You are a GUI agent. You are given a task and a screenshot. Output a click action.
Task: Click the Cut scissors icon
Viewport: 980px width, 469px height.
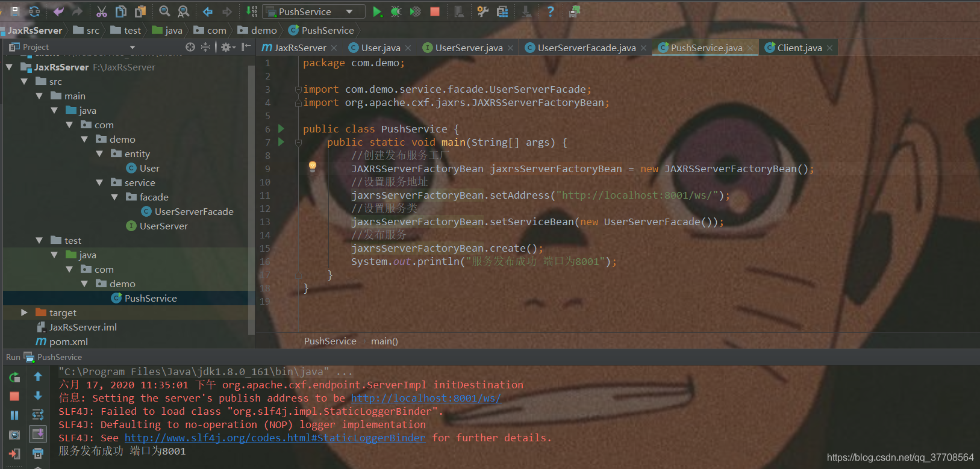coord(102,11)
